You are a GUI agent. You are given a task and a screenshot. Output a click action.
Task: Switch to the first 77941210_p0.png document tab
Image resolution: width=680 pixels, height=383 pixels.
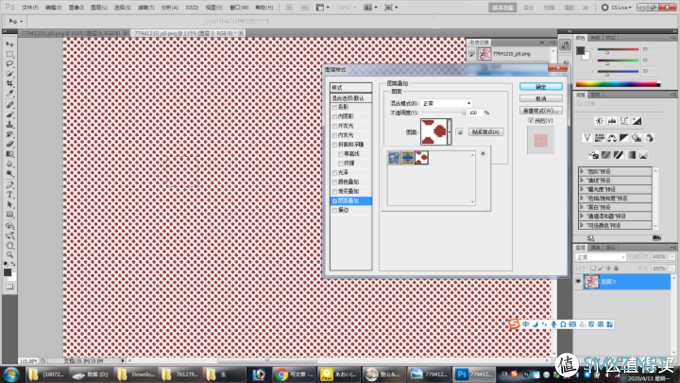click(72, 33)
